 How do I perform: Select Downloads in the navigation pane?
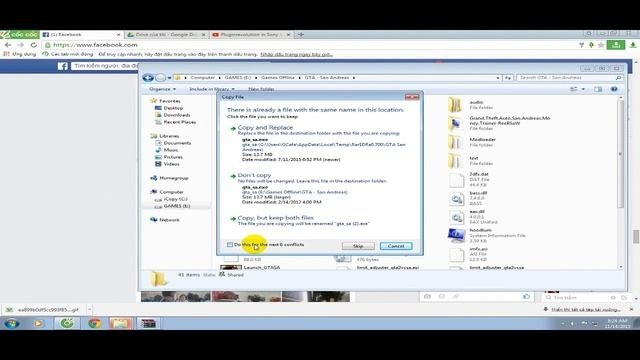tap(176, 115)
